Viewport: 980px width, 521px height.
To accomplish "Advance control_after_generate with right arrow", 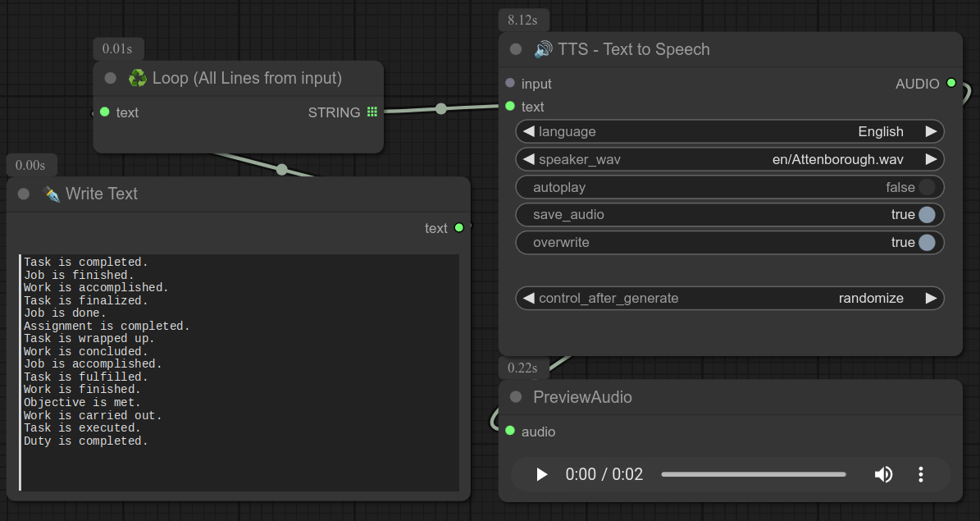I will 931,299.
